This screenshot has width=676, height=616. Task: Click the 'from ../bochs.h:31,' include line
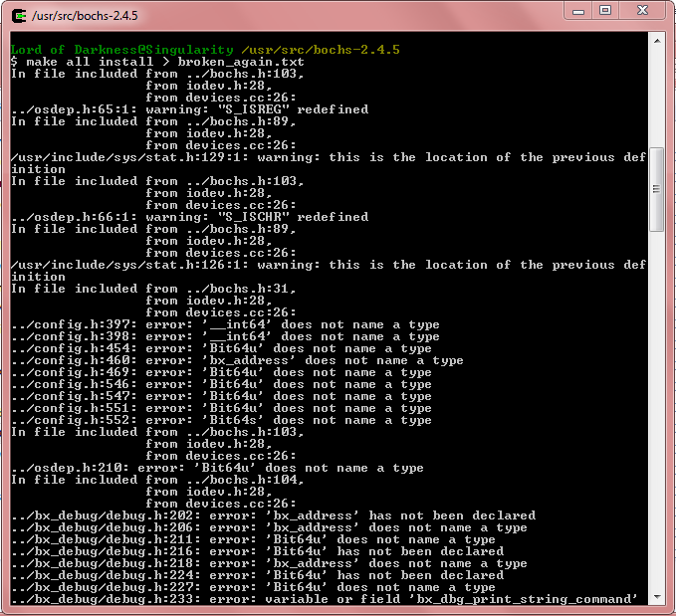pyautogui.click(x=153, y=289)
